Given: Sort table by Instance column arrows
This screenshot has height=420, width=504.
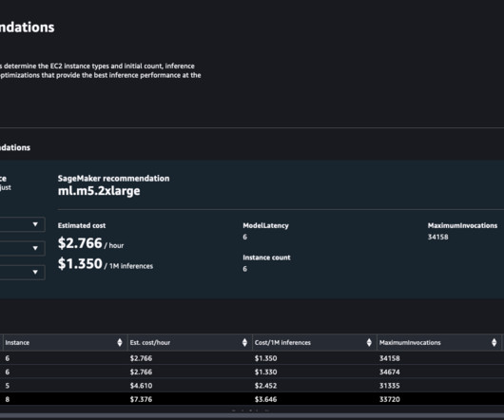Looking at the screenshot, I should point(120,343).
